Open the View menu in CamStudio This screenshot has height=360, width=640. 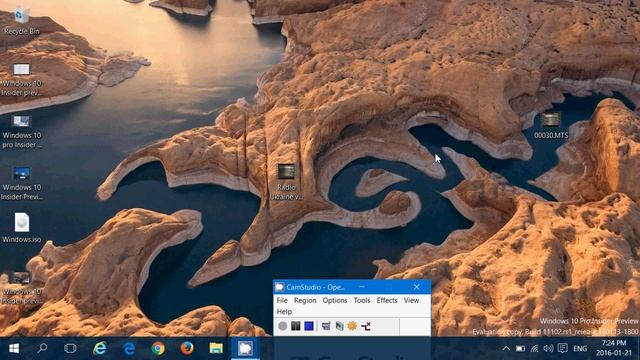click(411, 300)
